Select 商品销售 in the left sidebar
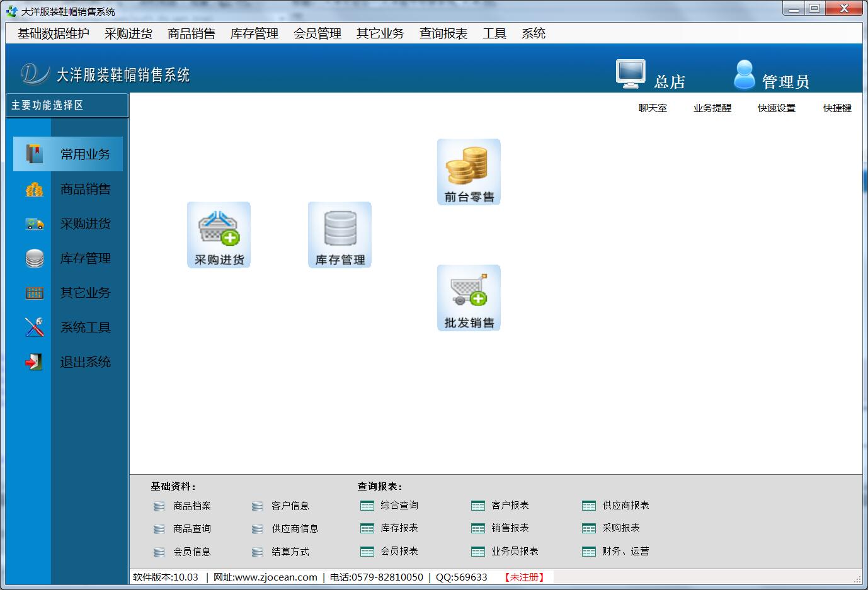The width and height of the screenshot is (868, 590). 85,189
